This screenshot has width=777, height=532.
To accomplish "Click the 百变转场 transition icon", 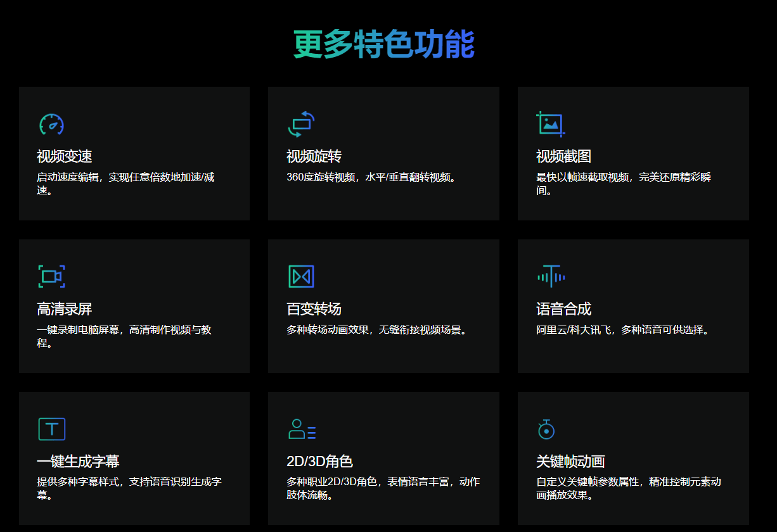I will click(x=301, y=277).
